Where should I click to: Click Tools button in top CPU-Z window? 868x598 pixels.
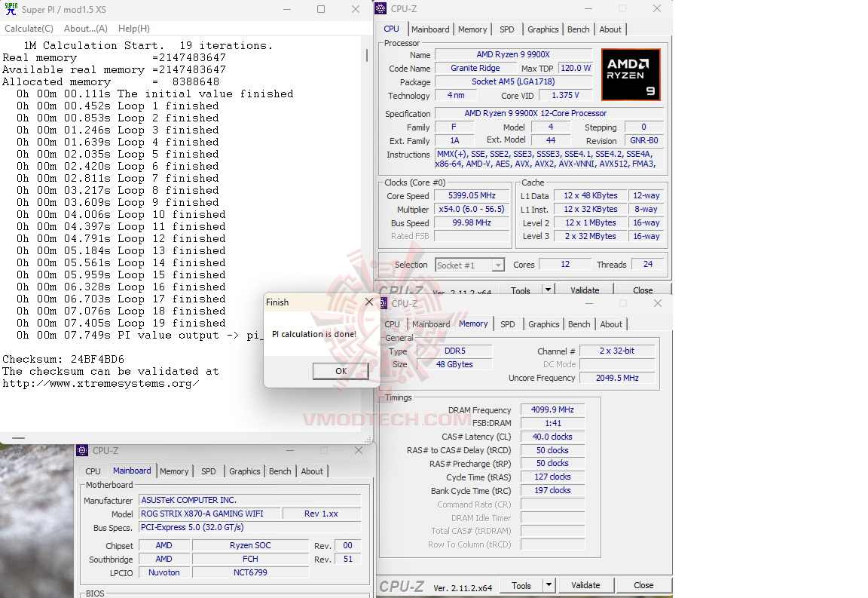521,290
